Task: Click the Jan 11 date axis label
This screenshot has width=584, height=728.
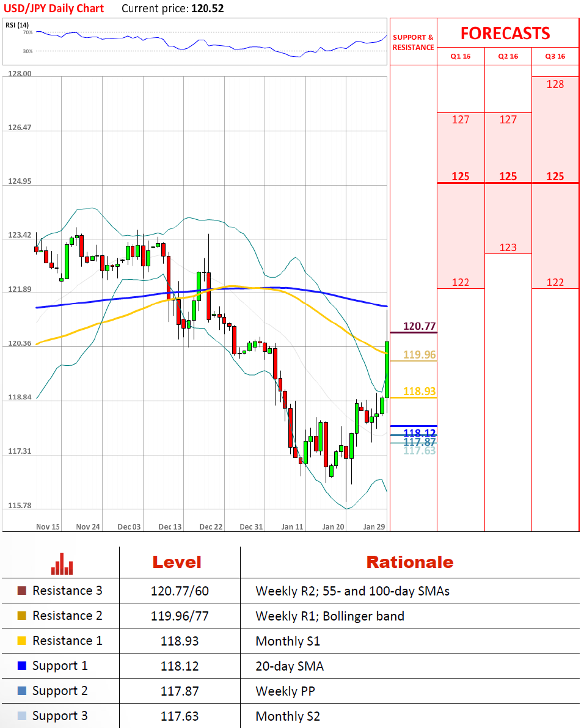Action: pos(292,526)
